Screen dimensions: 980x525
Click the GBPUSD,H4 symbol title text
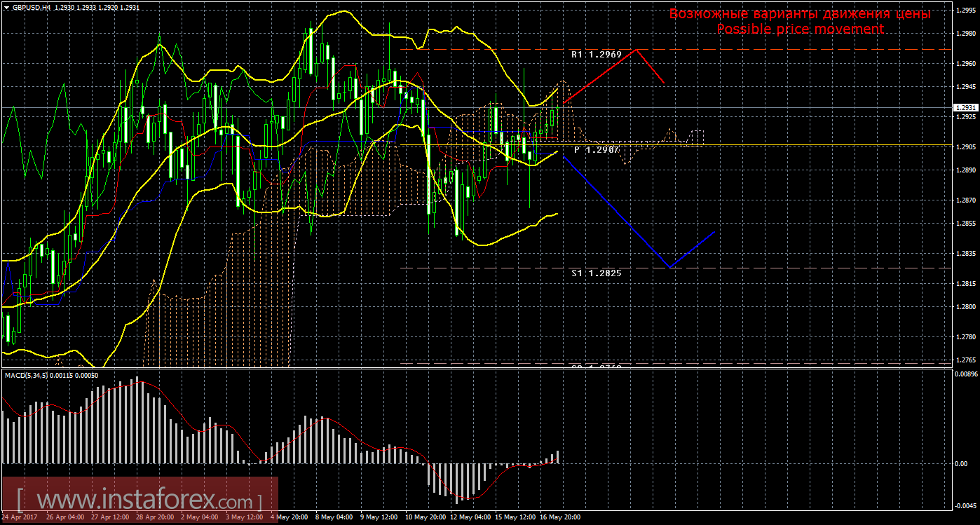(32, 6)
